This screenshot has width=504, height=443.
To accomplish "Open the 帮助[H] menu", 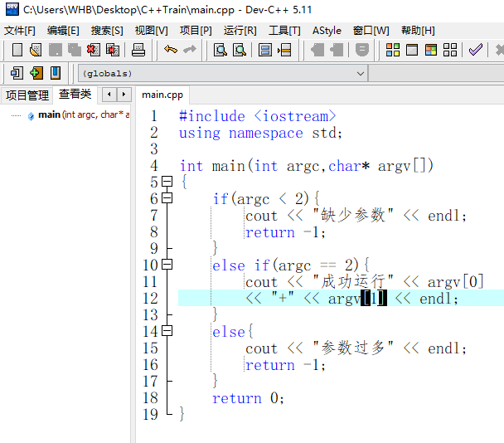I will pos(418,31).
